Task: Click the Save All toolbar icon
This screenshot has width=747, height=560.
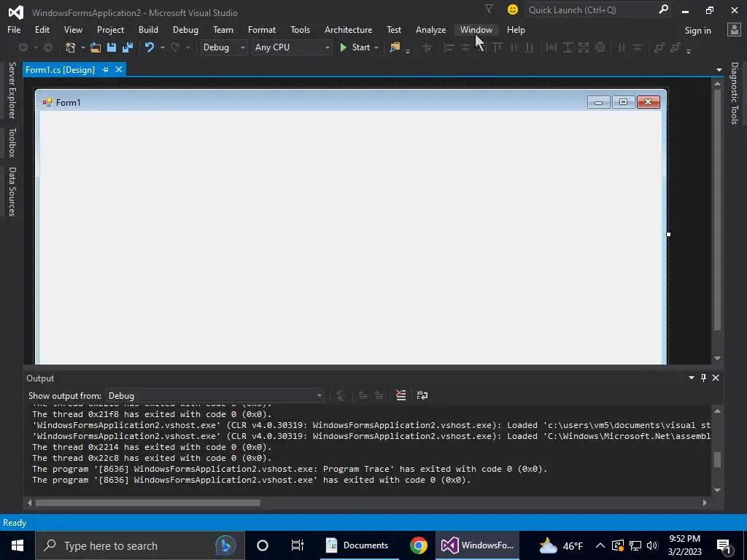Action: click(x=127, y=47)
